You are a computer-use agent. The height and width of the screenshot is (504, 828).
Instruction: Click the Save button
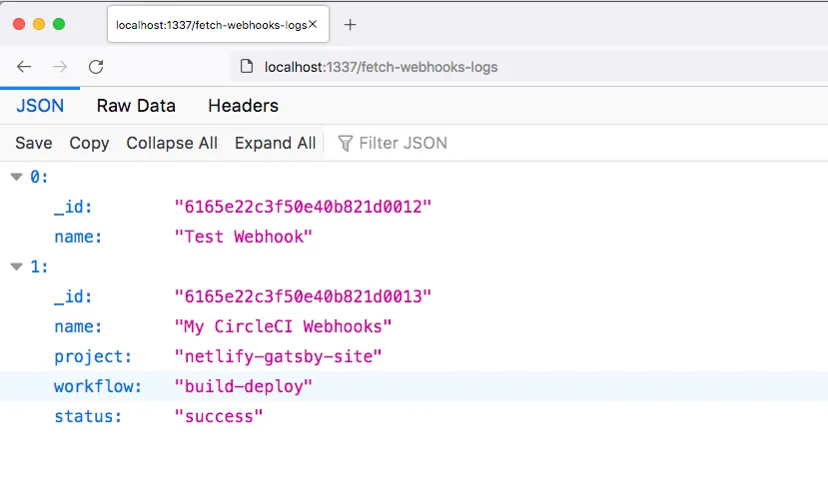pyautogui.click(x=34, y=143)
